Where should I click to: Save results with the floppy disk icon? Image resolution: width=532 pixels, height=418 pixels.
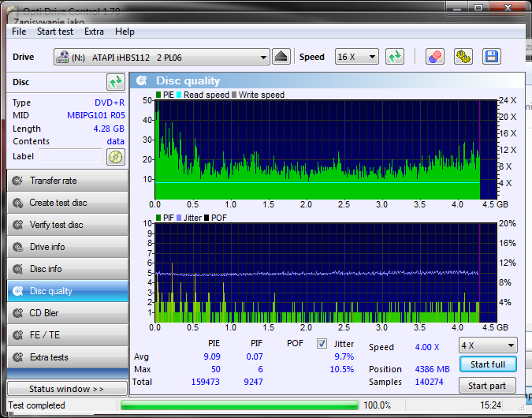[x=491, y=57]
